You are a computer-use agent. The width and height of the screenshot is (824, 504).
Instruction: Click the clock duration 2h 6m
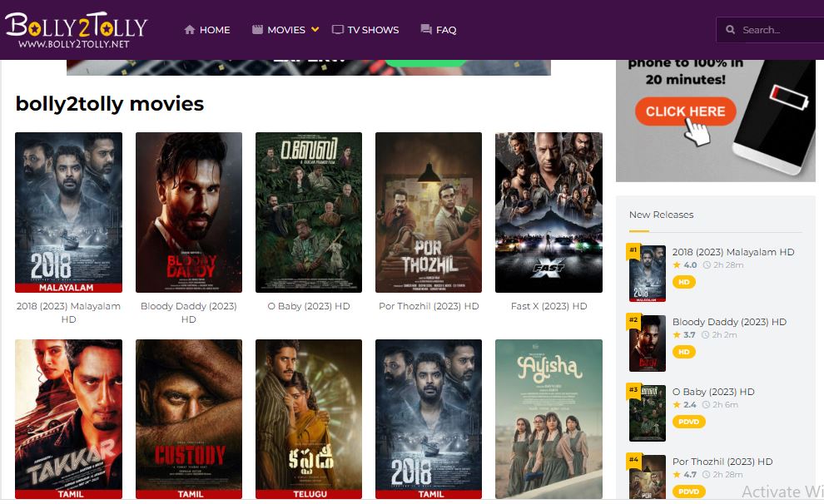721,405
